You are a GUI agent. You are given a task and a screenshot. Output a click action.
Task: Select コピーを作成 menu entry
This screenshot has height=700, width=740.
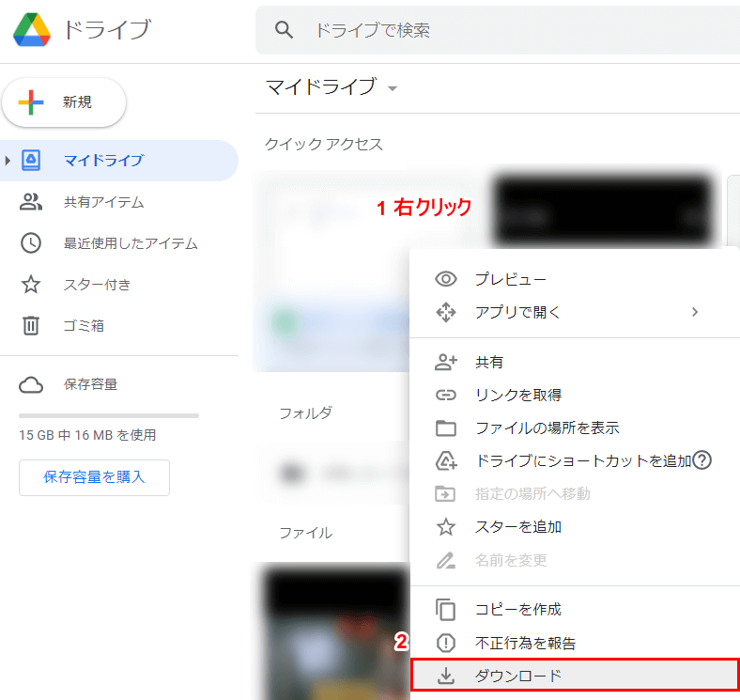pos(517,610)
